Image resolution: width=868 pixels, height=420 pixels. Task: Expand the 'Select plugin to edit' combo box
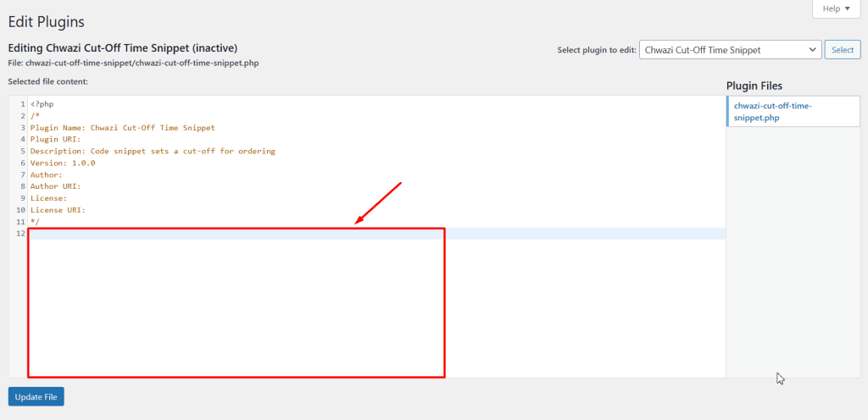[730, 50]
